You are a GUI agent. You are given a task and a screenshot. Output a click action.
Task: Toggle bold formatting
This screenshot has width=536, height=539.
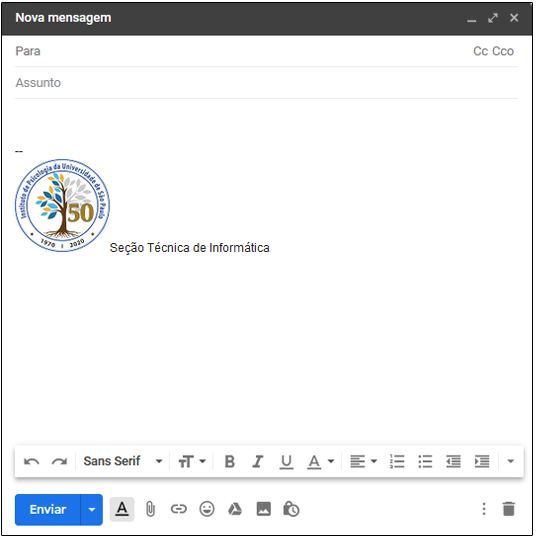[230, 462]
